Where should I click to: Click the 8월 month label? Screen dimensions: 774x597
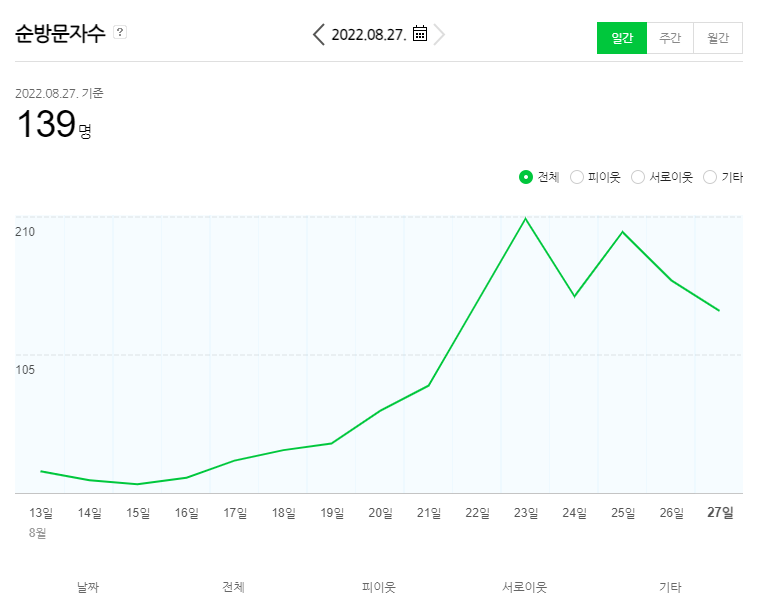click(x=37, y=532)
